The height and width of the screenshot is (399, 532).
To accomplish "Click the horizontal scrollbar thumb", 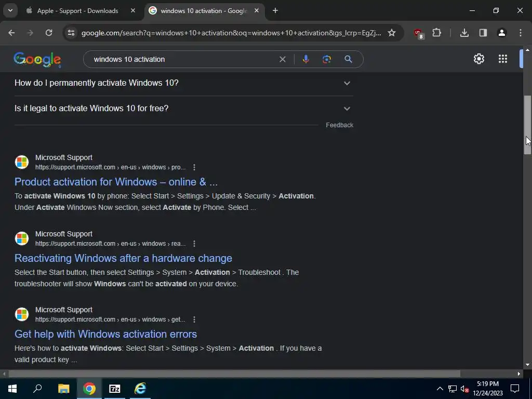I will (x=234, y=374).
